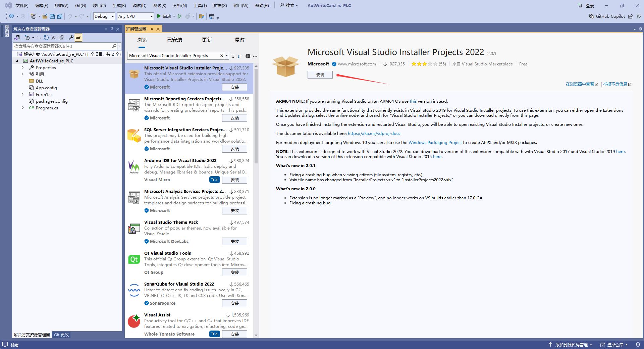Click Collapse All icon in Solution Explorer
This screenshot has height=349, width=644.
[x=54, y=38]
